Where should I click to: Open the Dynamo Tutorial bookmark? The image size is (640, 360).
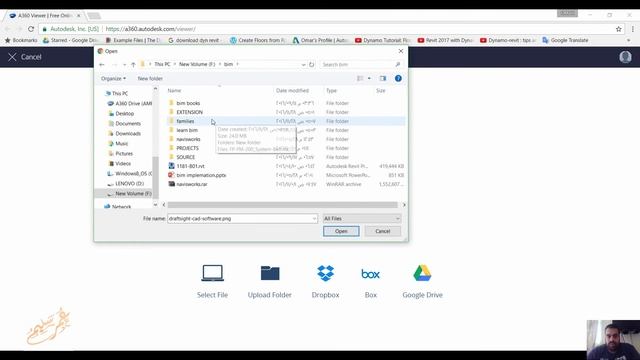pyautogui.click(x=382, y=40)
